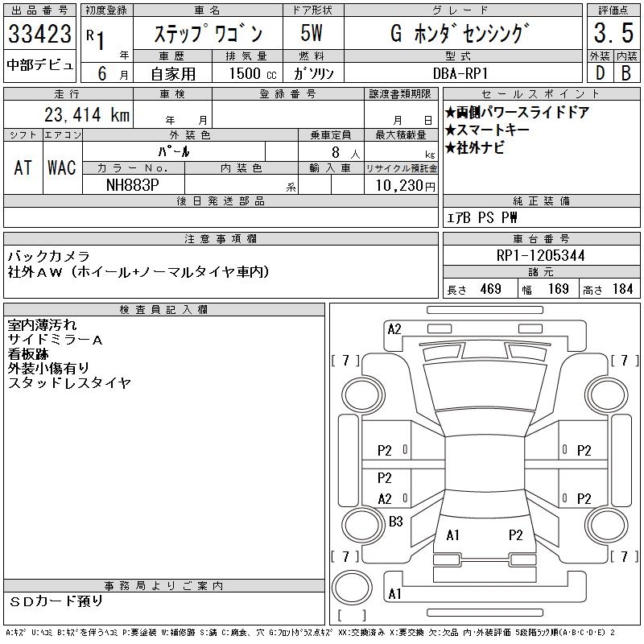Select the リサイクル預託金 header

click(401, 168)
